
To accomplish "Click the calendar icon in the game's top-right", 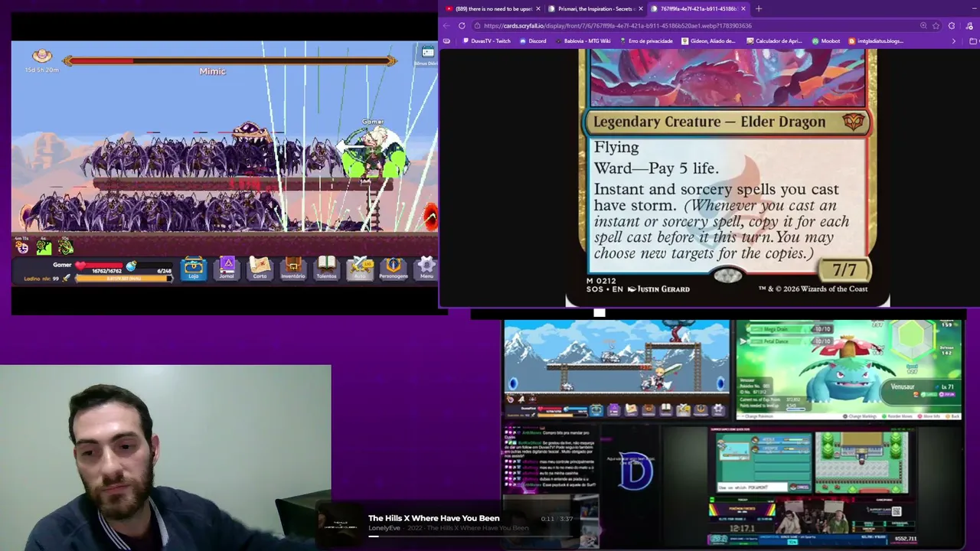I will coord(427,52).
